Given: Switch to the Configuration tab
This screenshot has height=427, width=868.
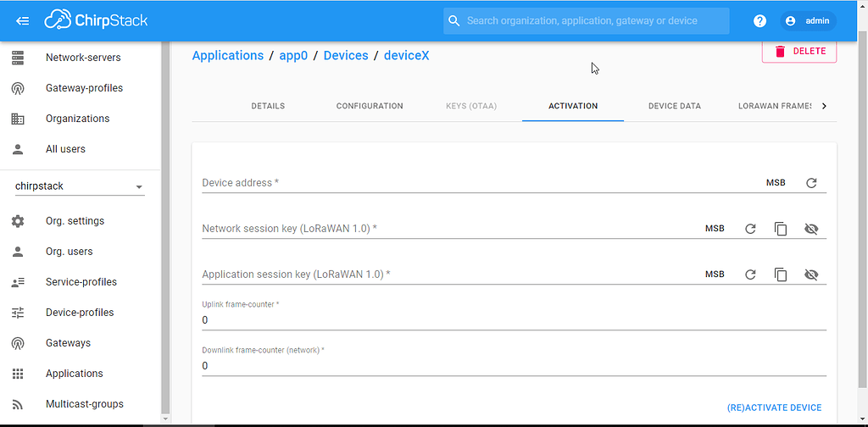Looking at the screenshot, I should [x=370, y=106].
